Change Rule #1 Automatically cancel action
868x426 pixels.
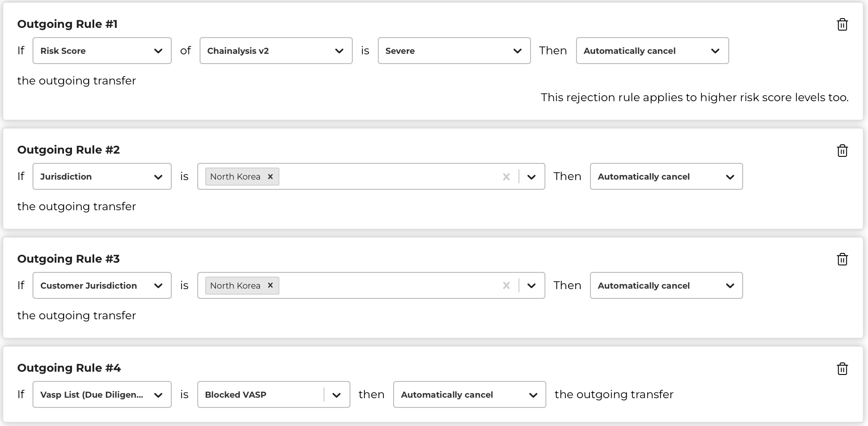click(653, 51)
